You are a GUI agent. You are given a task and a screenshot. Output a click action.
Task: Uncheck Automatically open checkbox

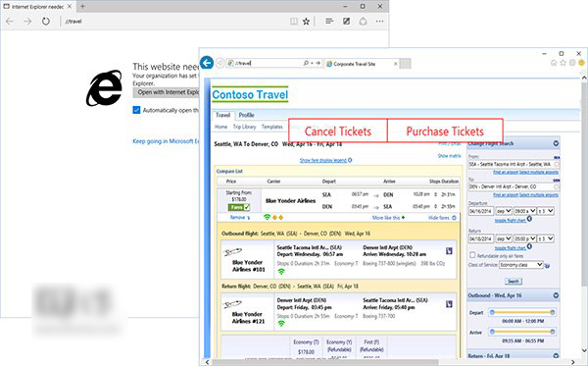point(136,110)
